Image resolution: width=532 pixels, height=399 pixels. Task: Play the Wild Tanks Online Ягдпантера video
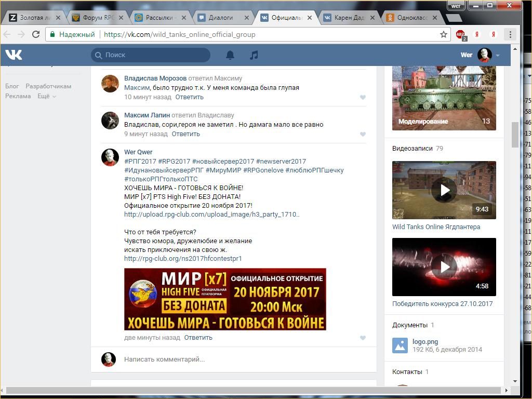tap(444, 190)
